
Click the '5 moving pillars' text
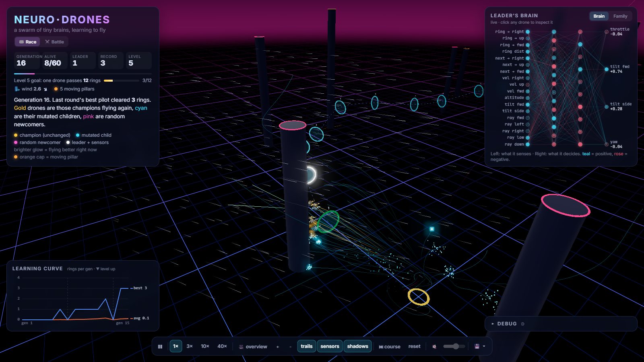77,89
